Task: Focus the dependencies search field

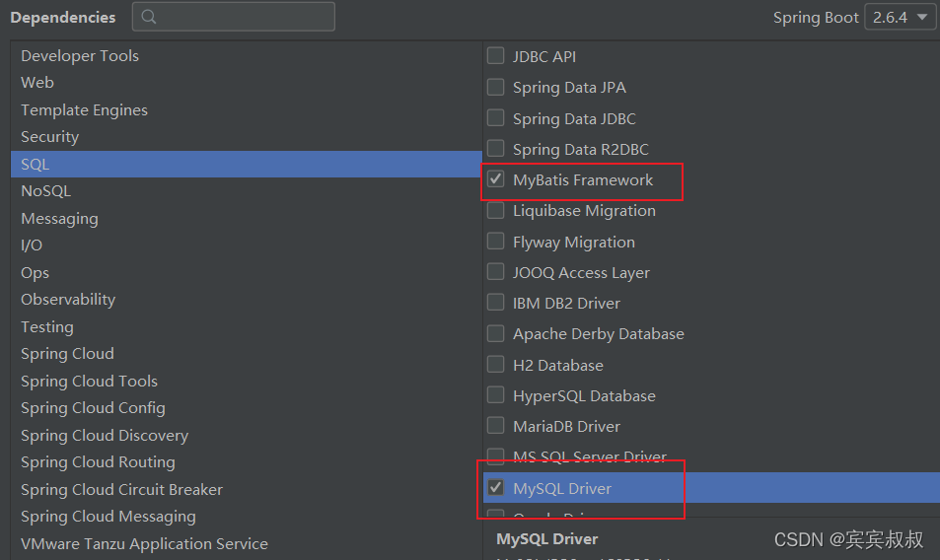Action: click(x=233, y=17)
